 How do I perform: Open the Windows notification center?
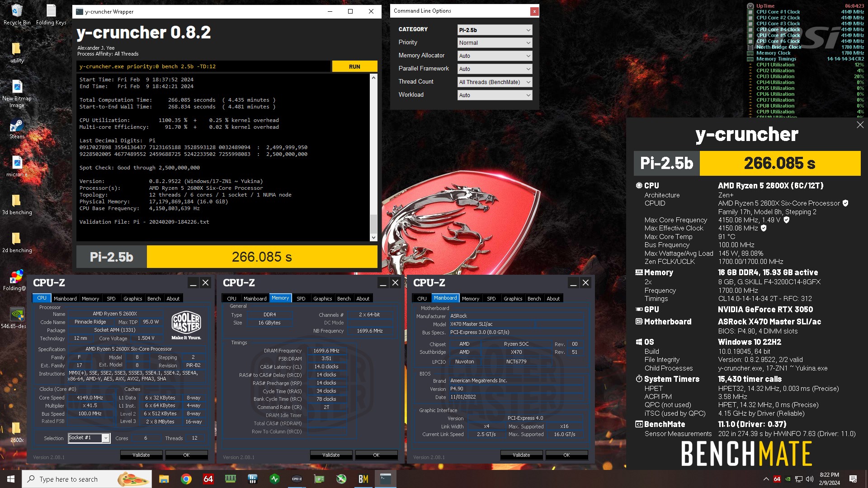coord(853,479)
